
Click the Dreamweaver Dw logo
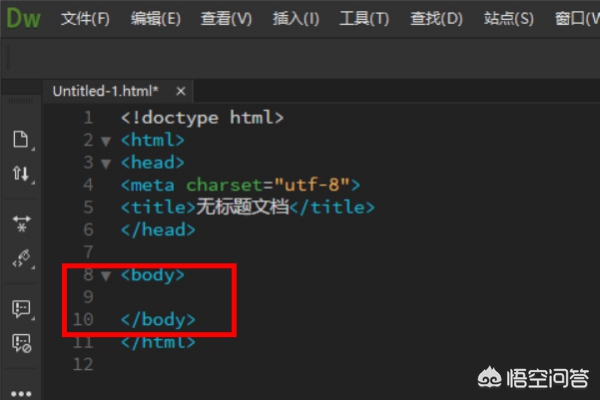(23, 18)
